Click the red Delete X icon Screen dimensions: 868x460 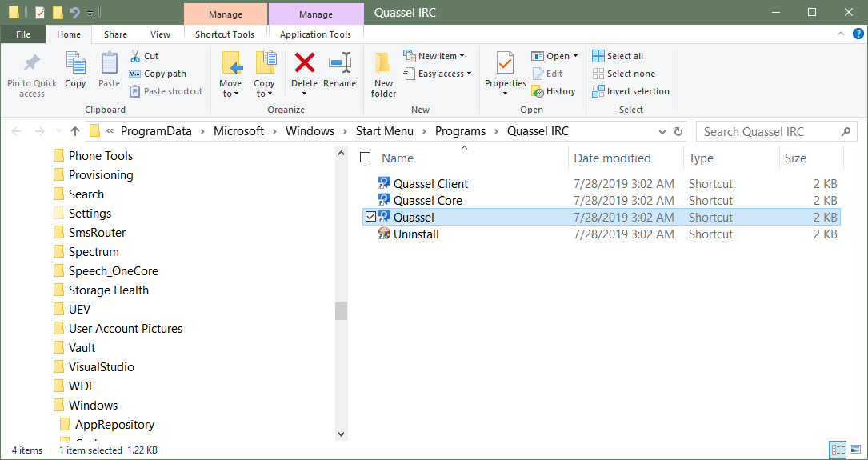tap(305, 62)
